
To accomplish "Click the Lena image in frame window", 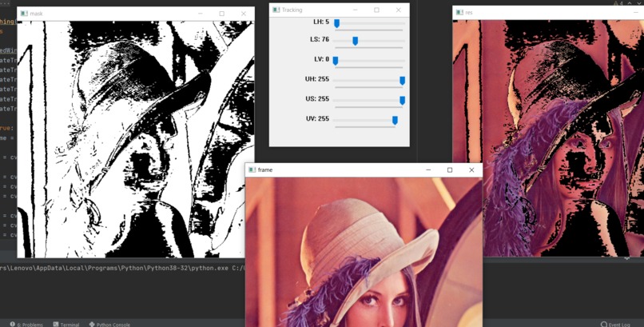I will coord(364,252).
